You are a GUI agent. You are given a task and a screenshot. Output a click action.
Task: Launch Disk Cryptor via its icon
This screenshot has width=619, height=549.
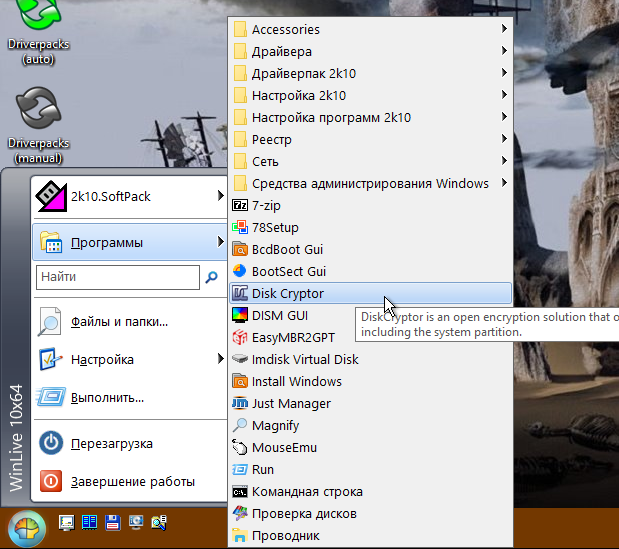(x=240, y=293)
